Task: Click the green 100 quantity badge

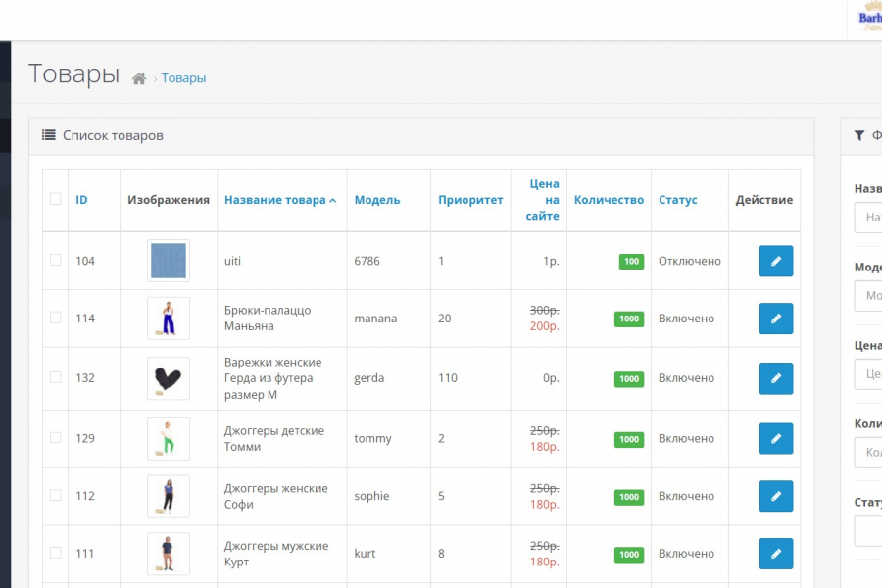Action: [631, 262]
